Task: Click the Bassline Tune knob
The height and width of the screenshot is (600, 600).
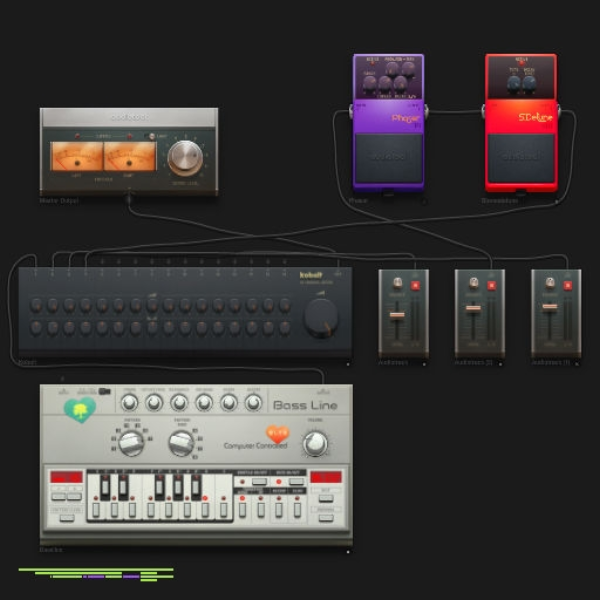Action: coord(129,403)
